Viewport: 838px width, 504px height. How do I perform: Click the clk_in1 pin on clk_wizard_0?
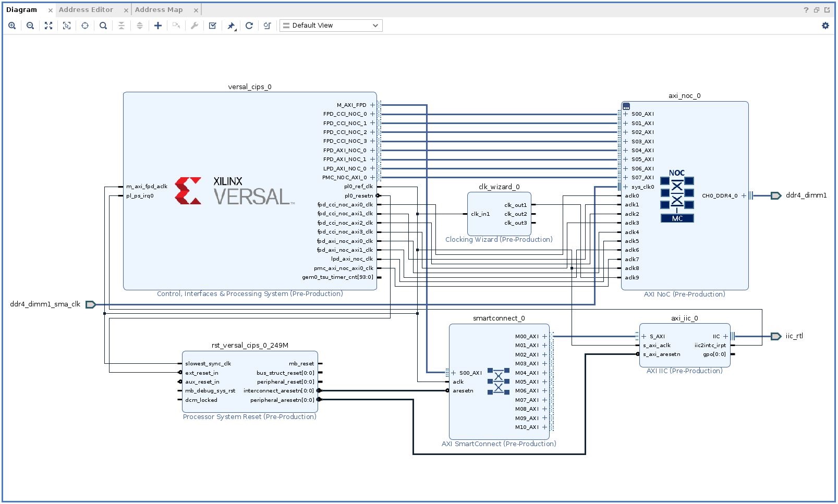tap(480, 214)
